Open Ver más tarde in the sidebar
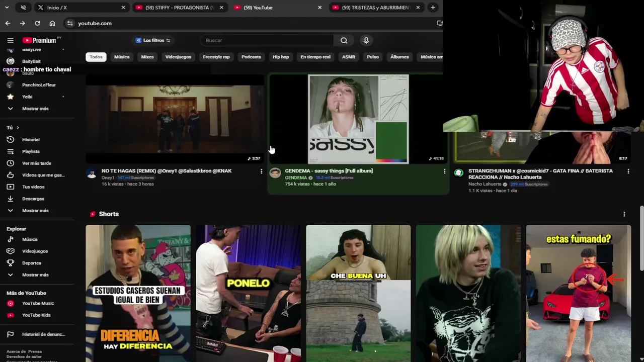 tap(37, 163)
